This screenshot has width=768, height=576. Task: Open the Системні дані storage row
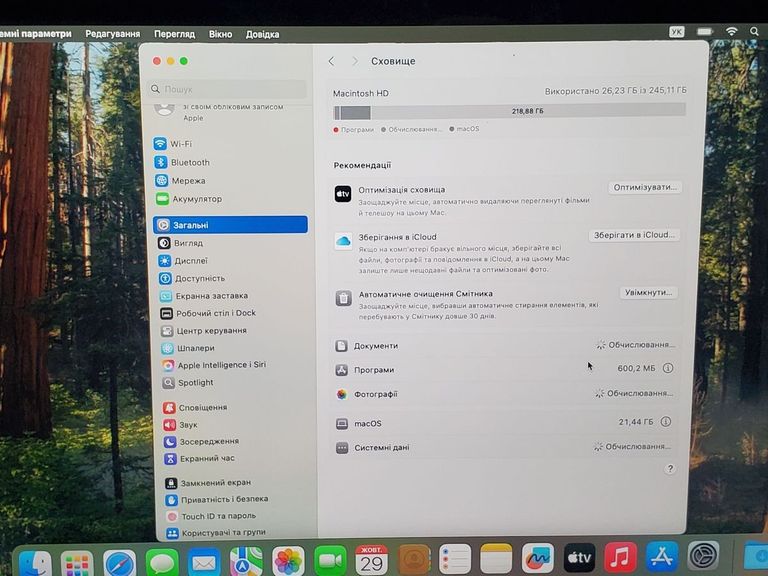coord(503,447)
